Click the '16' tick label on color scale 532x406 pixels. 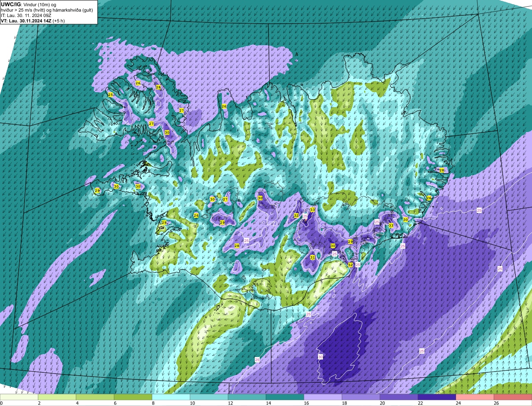pyautogui.click(x=305, y=403)
